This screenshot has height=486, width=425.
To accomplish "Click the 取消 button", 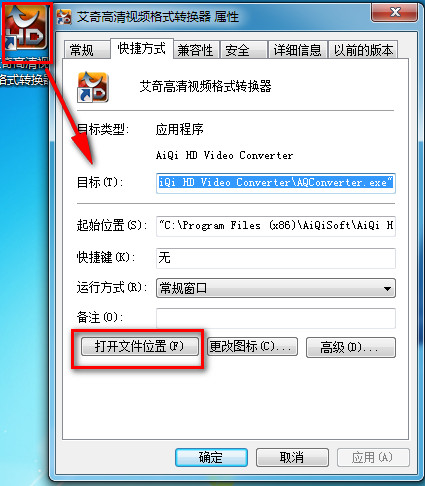I will (x=292, y=457).
